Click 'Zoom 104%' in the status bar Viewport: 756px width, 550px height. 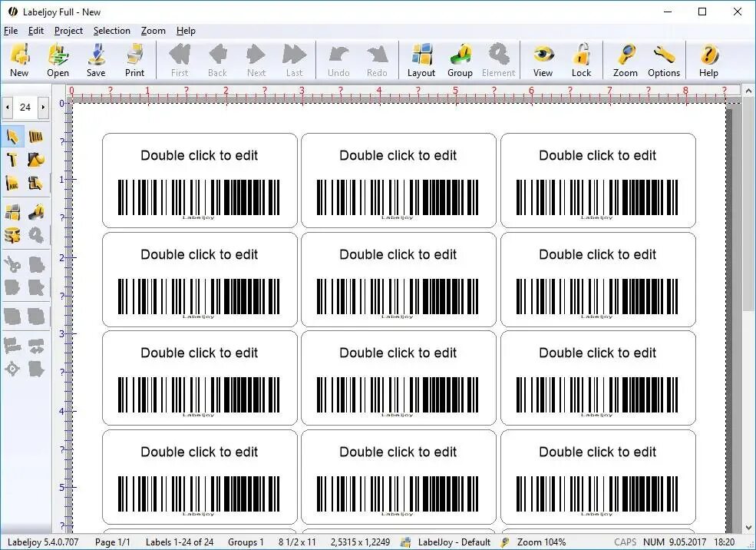tap(541, 542)
